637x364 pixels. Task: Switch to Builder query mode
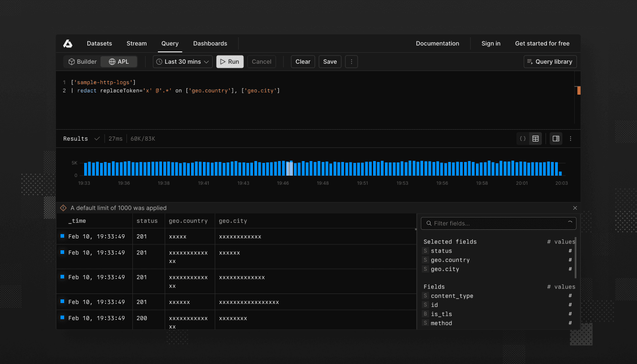pyautogui.click(x=82, y=61)
